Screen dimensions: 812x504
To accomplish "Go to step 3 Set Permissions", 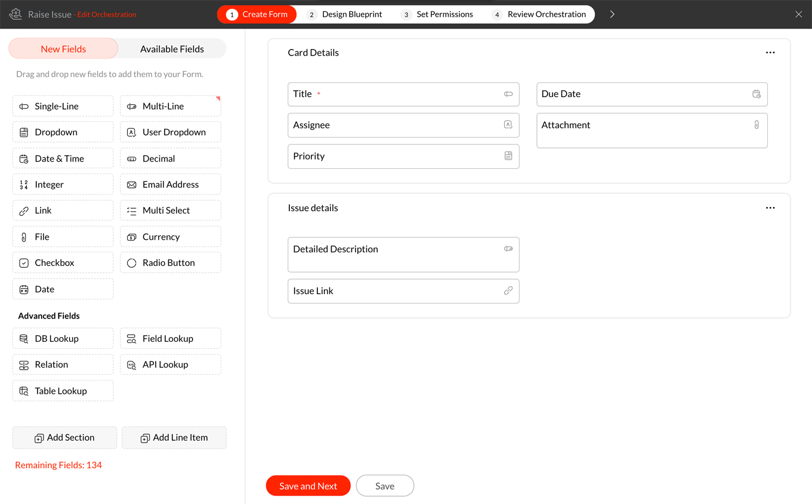I will point(437,14).
